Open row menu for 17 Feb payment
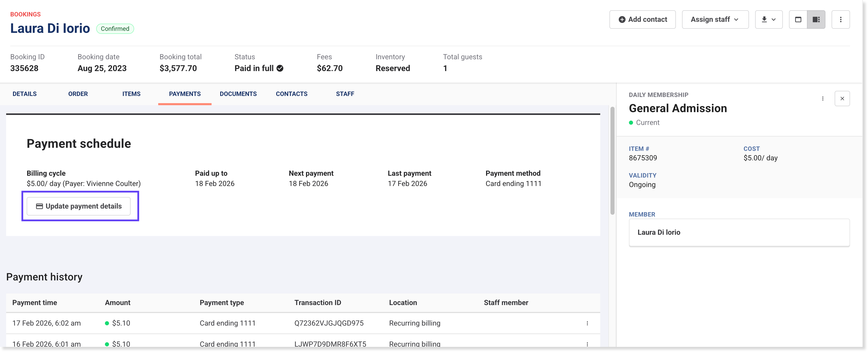 (587, 323)
